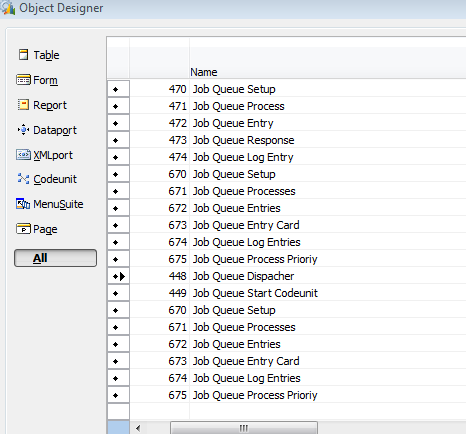This screenshot has width=466, height=434.
Task: Select the row marker for 471 Job Queue Process
Action: tap(118, 106)
